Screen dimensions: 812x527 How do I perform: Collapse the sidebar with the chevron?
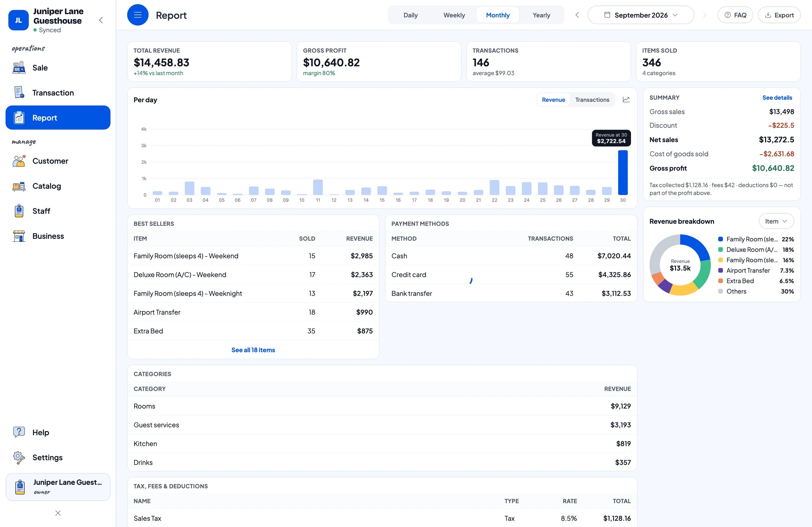pos(101,20)
